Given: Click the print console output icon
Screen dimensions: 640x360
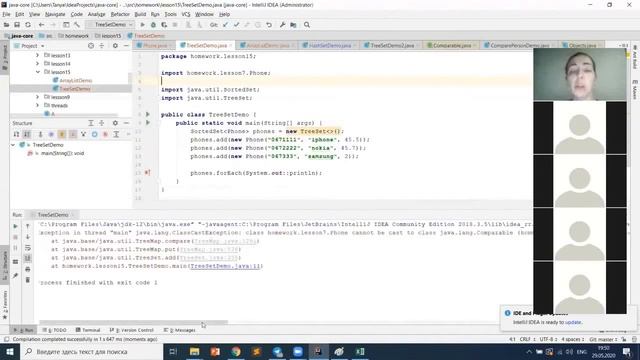Looking at the screenshot, I should (28, 269).
